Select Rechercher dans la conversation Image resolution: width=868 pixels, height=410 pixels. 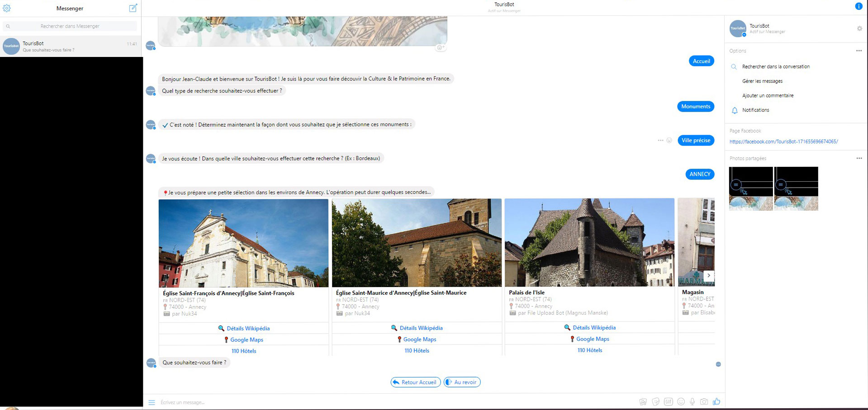tap(776, 67)
